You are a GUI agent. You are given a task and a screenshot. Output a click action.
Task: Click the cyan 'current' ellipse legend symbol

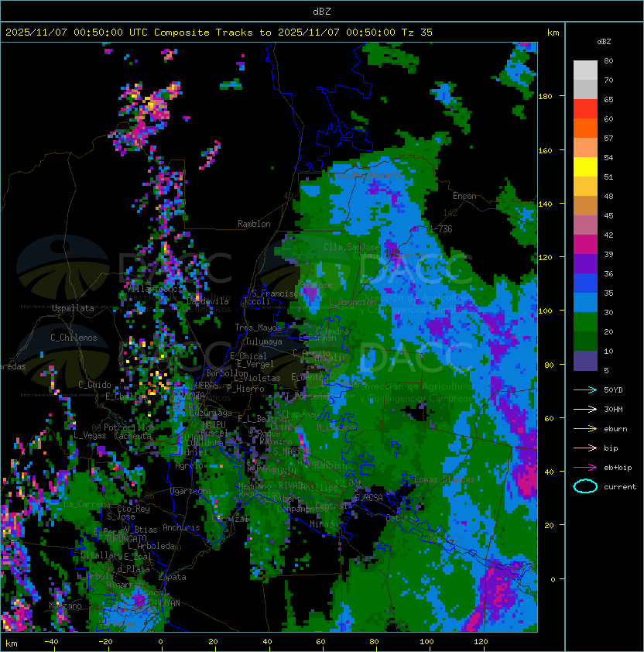pyautogui.click(x=585, y=486)
